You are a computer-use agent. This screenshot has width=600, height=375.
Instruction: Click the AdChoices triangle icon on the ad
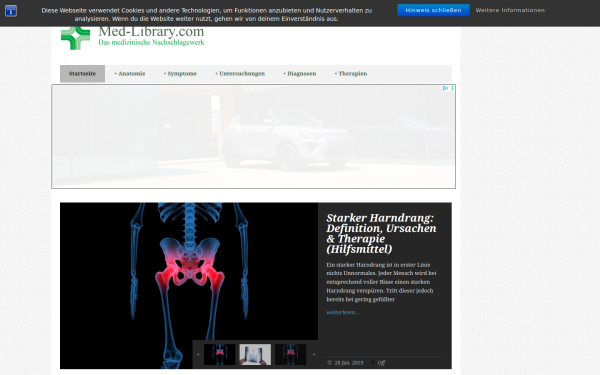445,88
